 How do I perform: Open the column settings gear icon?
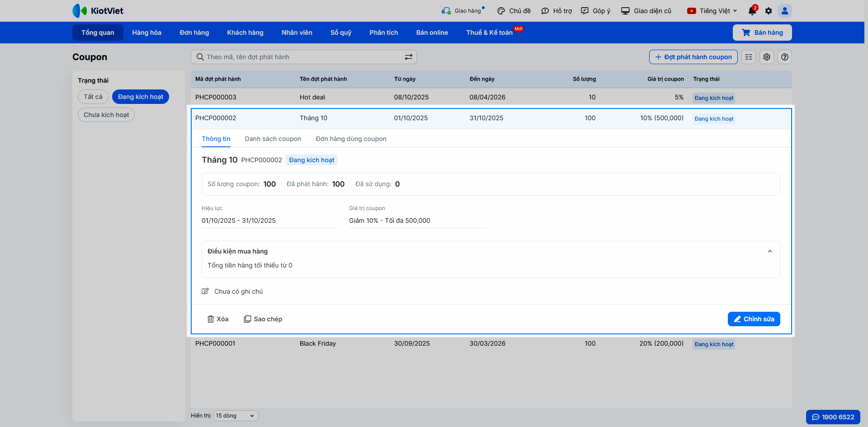click(767, 57)
